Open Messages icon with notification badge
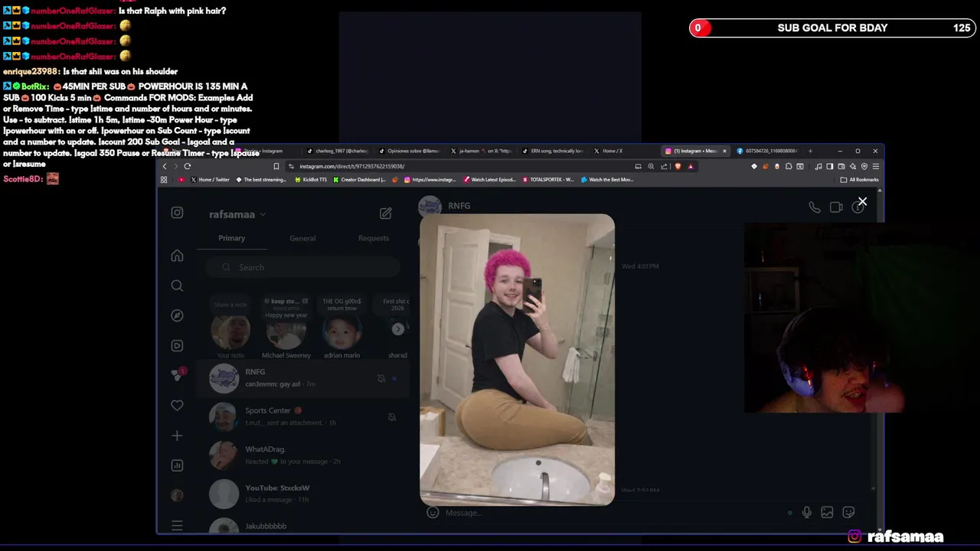Screen dimensions: 980x551 point(177,375)
